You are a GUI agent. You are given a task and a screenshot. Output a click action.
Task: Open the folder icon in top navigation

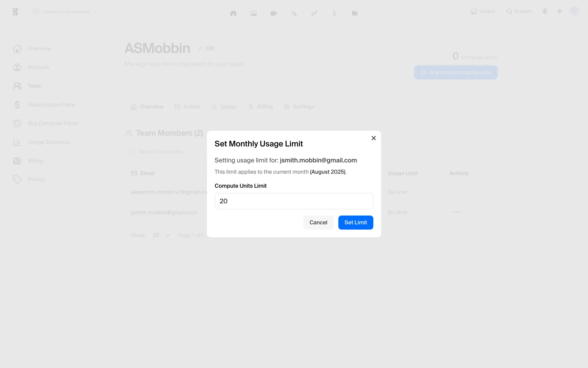pyautogui.click(x=354, y=13)
